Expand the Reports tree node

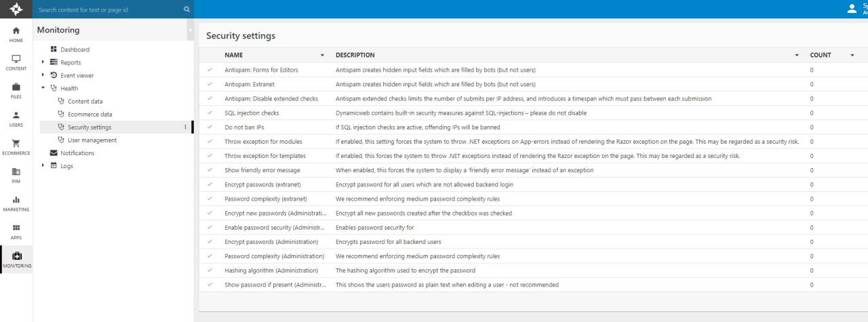point(43,62)
